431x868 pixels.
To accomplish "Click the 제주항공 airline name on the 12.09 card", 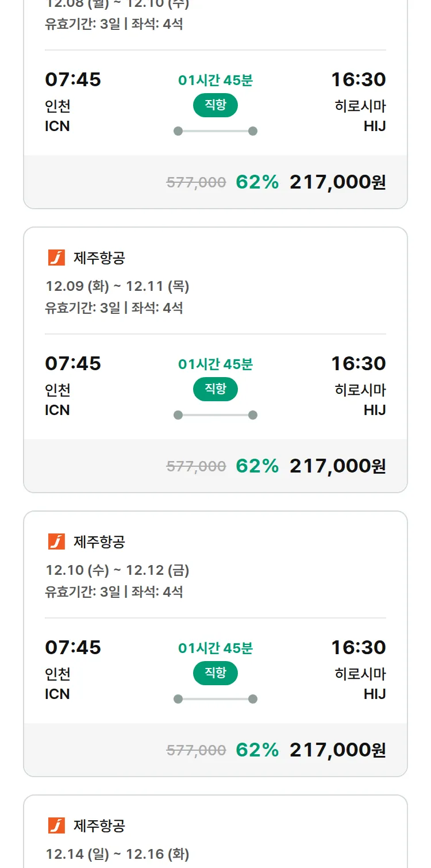I will tap(99, 258).
